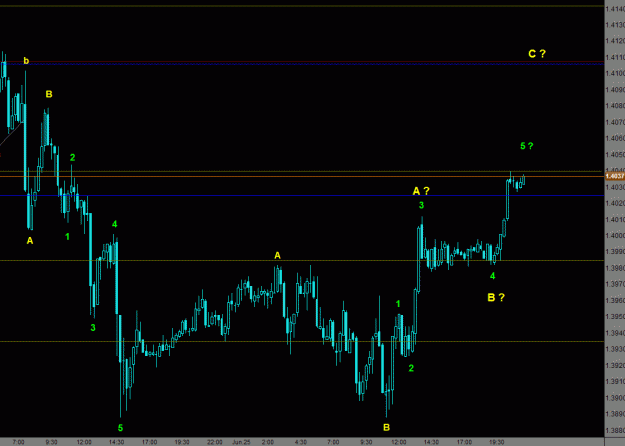Click the 1.4000 price scale label
Viewport: 625px width, 446px height.
pos(615,236)
